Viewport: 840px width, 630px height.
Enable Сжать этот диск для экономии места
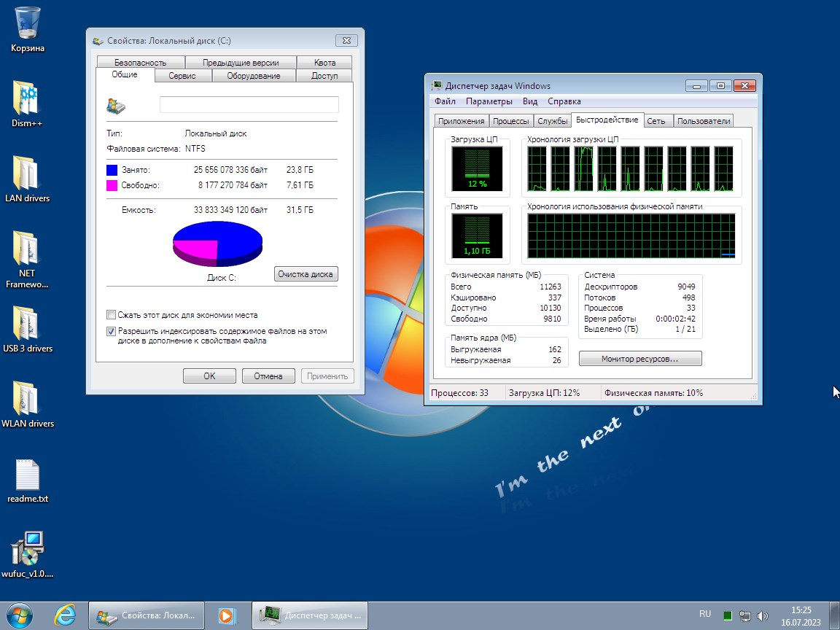tap(111, 315)
